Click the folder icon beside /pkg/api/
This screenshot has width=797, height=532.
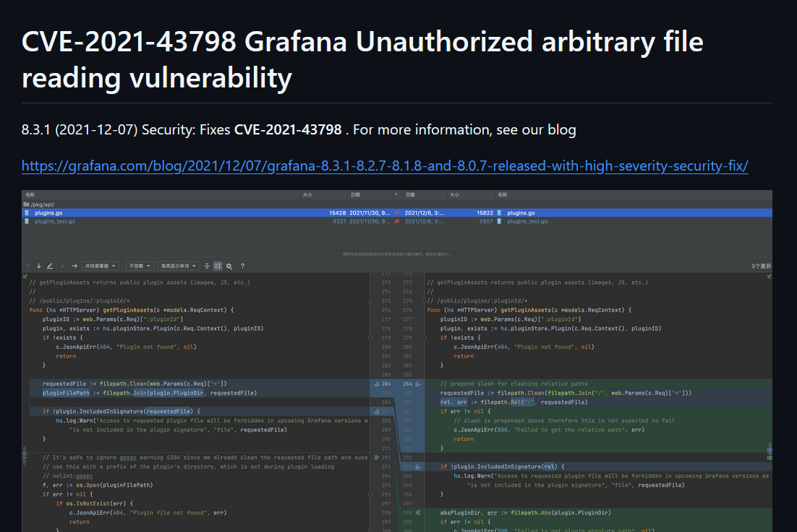coord(27,205)
